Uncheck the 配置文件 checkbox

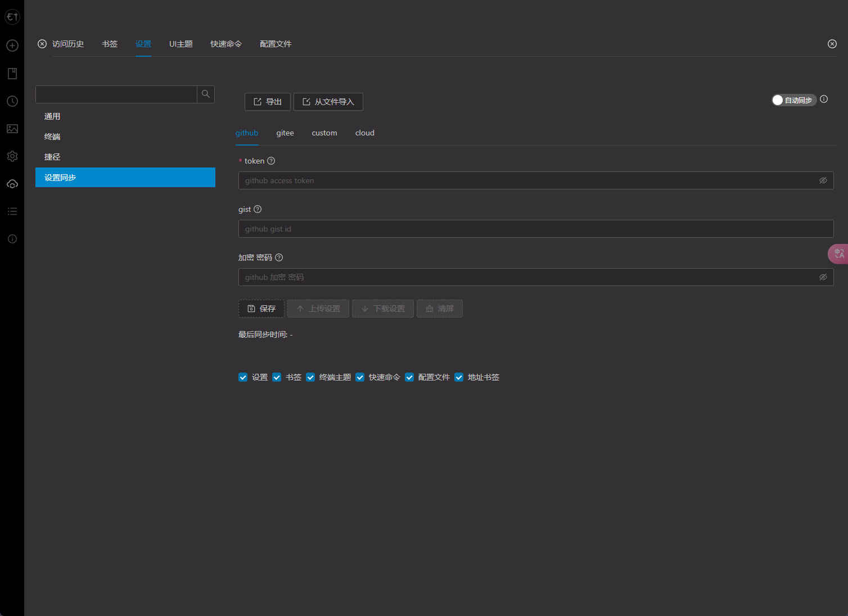409,377
